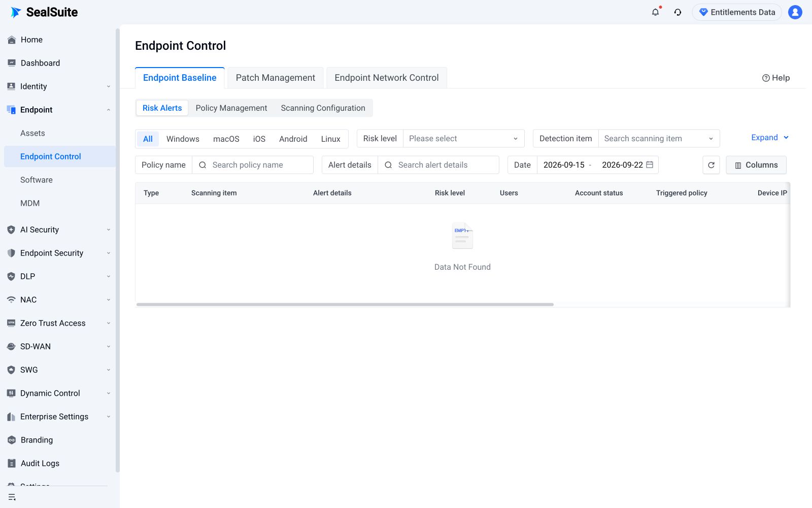
Task: Open the Risk level dropdown
Action: pos(463,139)
